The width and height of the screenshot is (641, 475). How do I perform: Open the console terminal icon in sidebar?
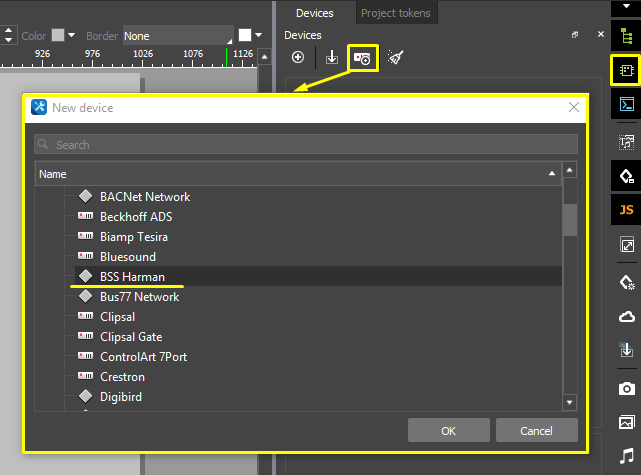tap(626, 104)
